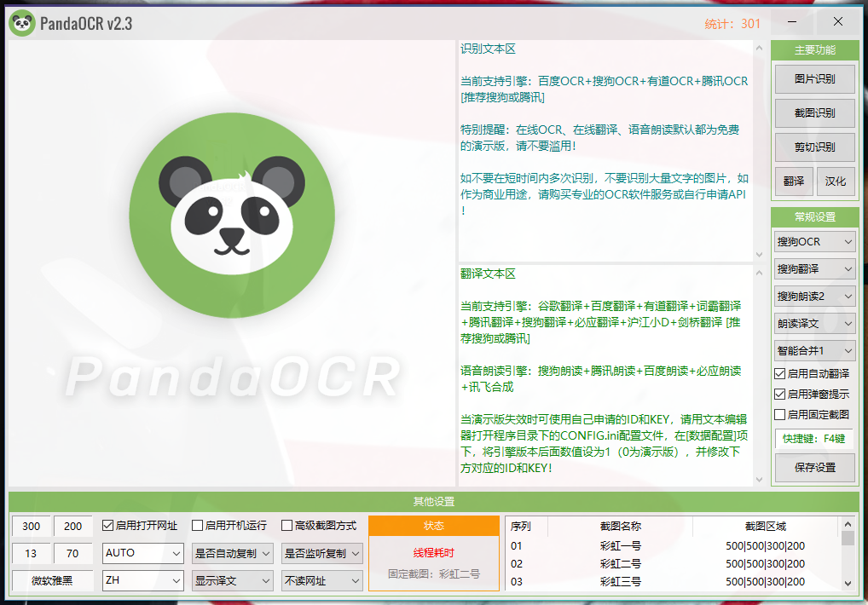
Task: Open the AUTO source language dropdown
Action: [x=143, y=553]
